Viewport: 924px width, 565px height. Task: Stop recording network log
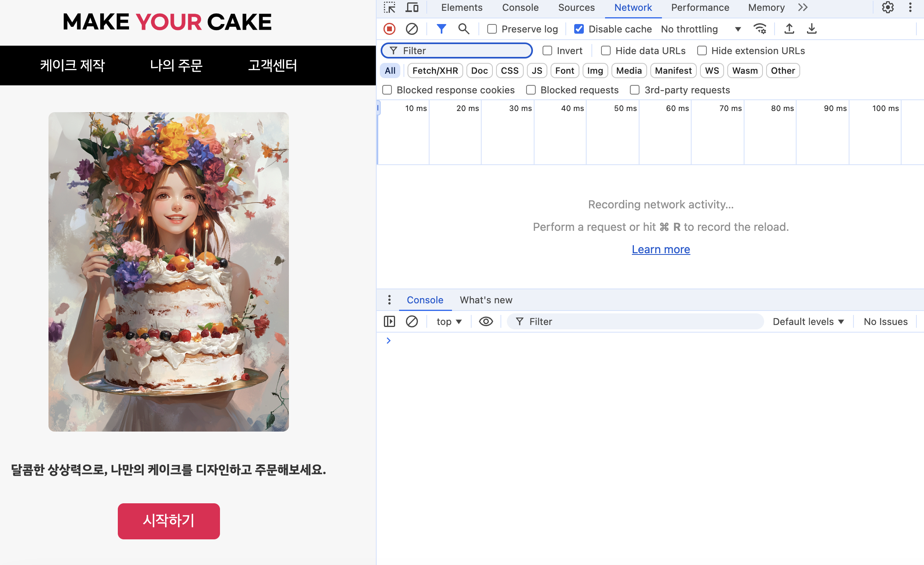pyautogui.click(x=389, y=29)
